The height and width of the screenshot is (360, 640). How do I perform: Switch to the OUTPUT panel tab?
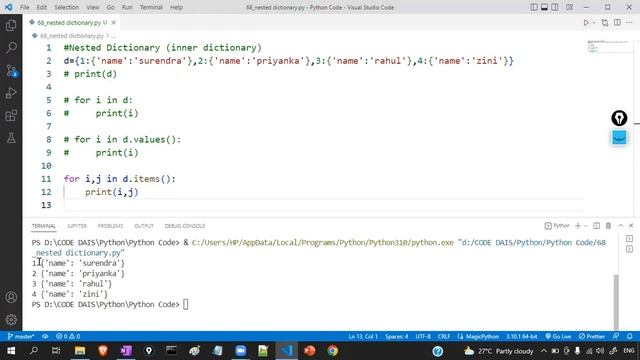[x=144, y=226]
